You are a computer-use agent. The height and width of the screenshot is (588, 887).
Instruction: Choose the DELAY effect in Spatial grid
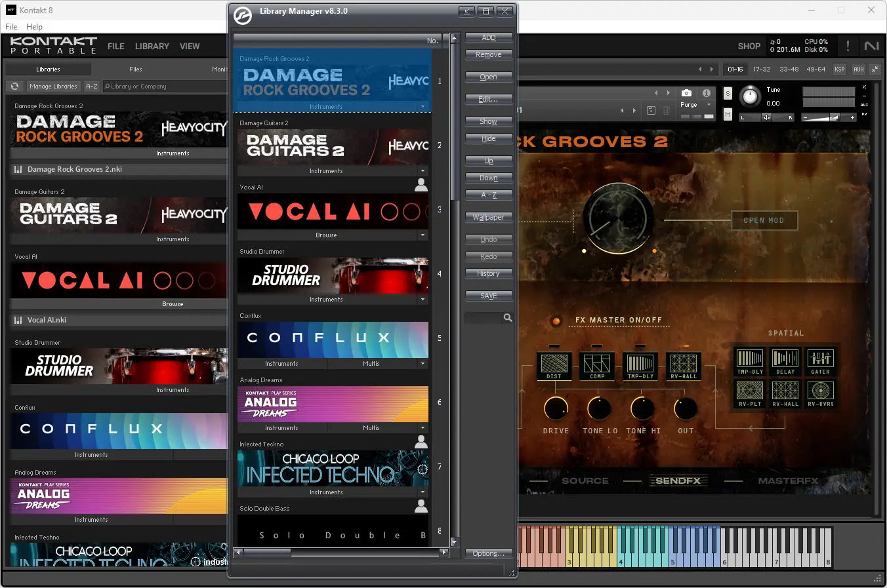785,361
